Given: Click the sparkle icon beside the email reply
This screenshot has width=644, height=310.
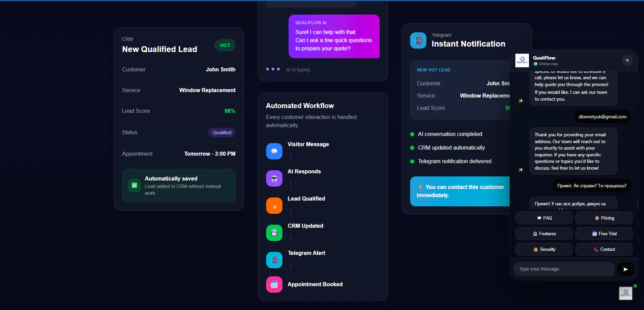Looking at the screenshot, I should pos(521,170).
